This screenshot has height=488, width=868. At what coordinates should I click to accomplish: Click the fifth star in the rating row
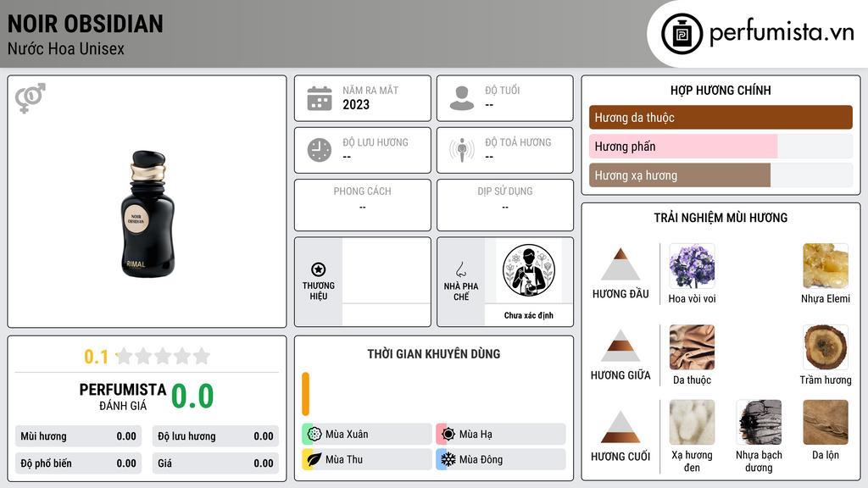click(x=202, y=356)
